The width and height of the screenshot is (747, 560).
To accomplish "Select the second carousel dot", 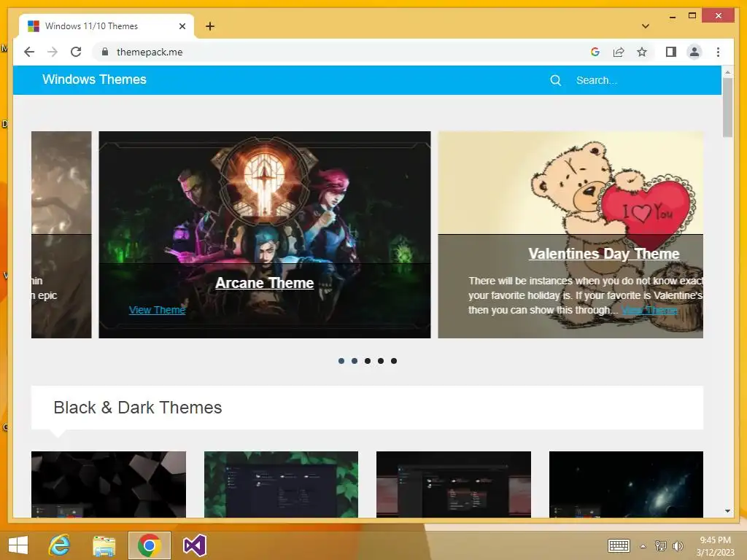I will pos(355,361).
